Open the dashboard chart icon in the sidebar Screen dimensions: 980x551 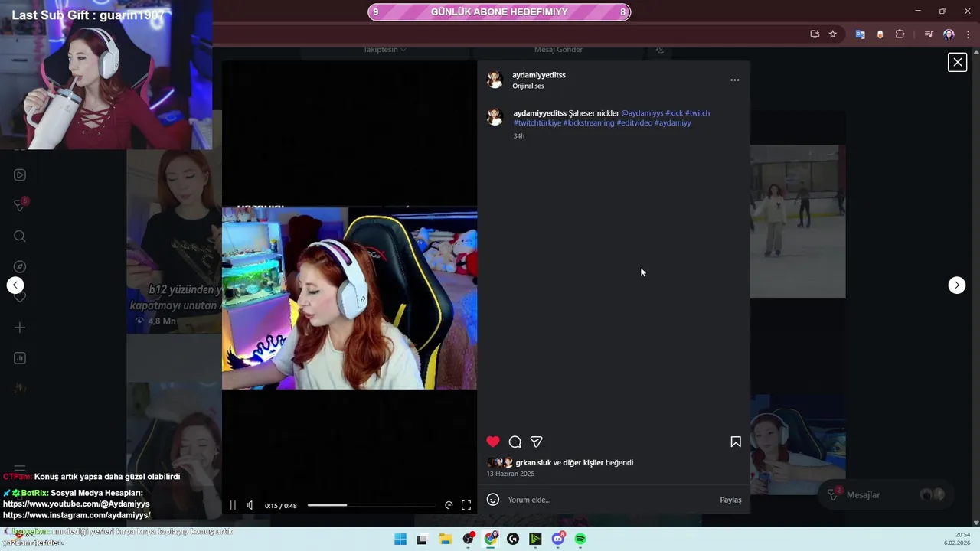(20, 358)
